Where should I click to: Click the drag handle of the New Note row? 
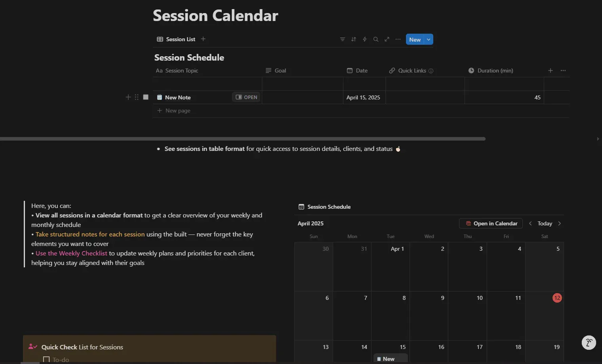coord(137,97)
